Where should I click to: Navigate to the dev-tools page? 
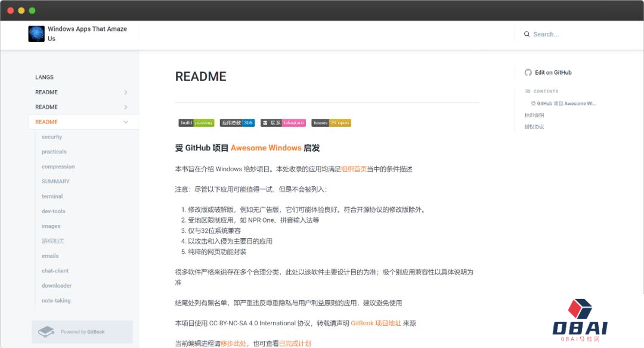pos(54,211)
